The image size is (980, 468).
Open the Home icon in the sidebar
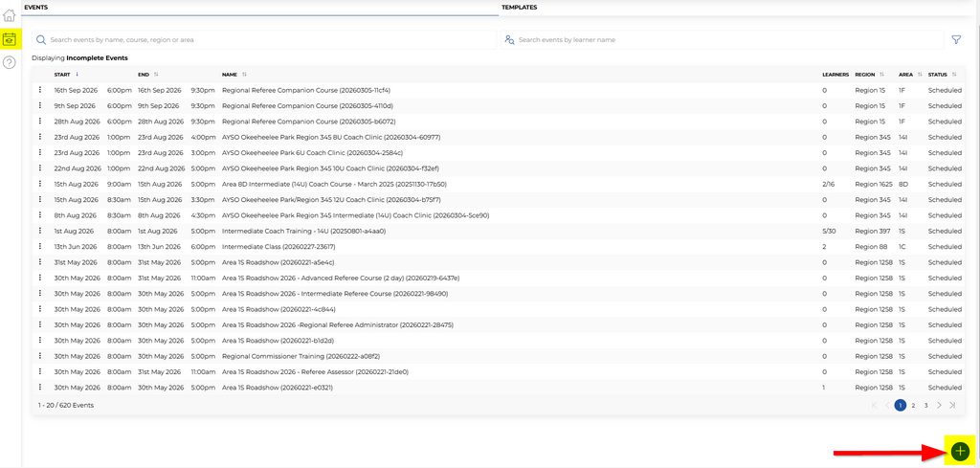click(x=10, y=15)
